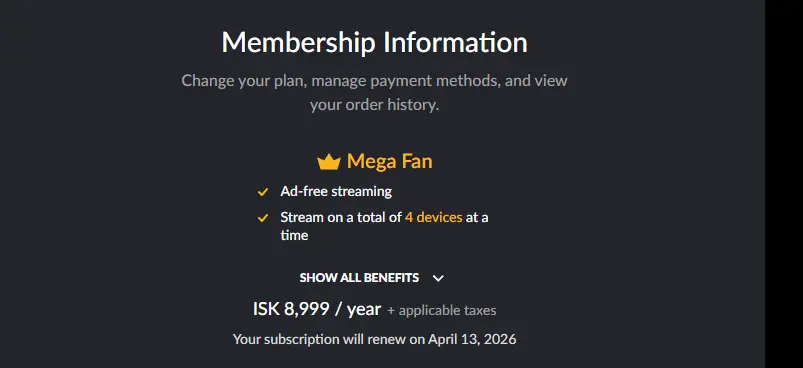The image size is (803, 368).
Task: Expand benefits using the downward chevron arrow
Action: [438, 278]
